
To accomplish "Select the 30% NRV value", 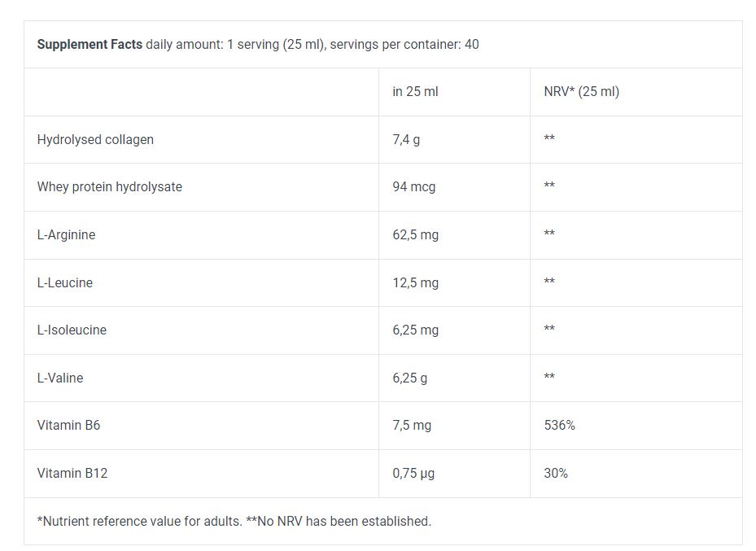I will (556, 473).
